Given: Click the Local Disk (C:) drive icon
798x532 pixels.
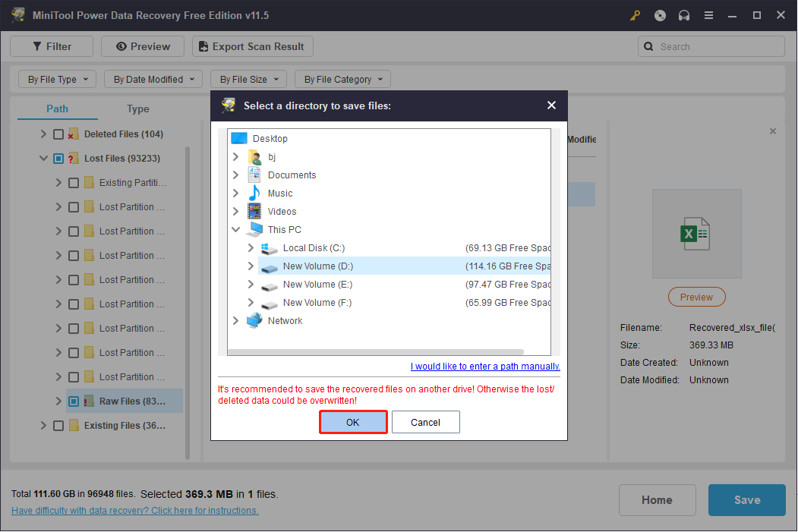Looking at the screenshot, I should tap(269, 248).
